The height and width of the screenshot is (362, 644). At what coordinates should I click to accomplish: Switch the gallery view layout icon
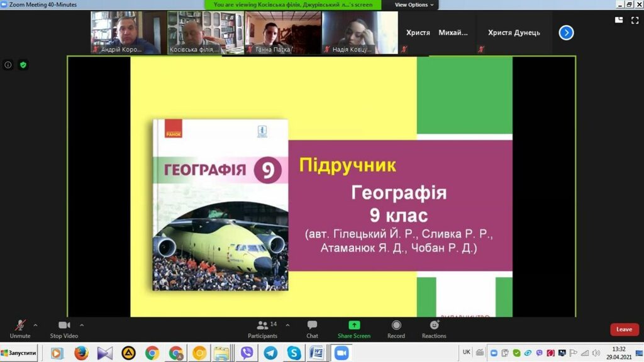pyautogui.click(x=618, y=20)
